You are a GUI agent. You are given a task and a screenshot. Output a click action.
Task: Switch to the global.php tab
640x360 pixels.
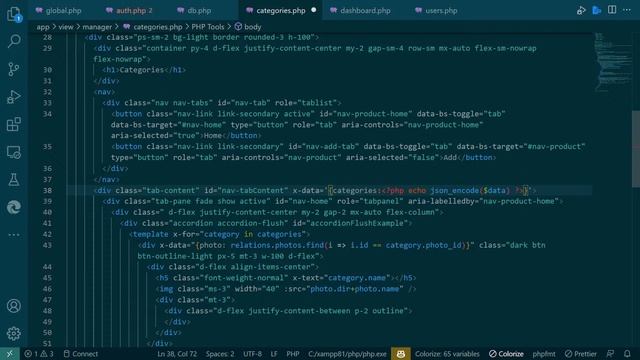(x=63, y=11)
